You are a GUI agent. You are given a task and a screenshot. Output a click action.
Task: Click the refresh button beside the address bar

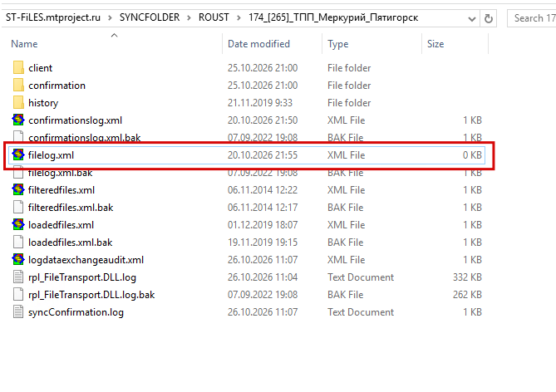(489, 18)
